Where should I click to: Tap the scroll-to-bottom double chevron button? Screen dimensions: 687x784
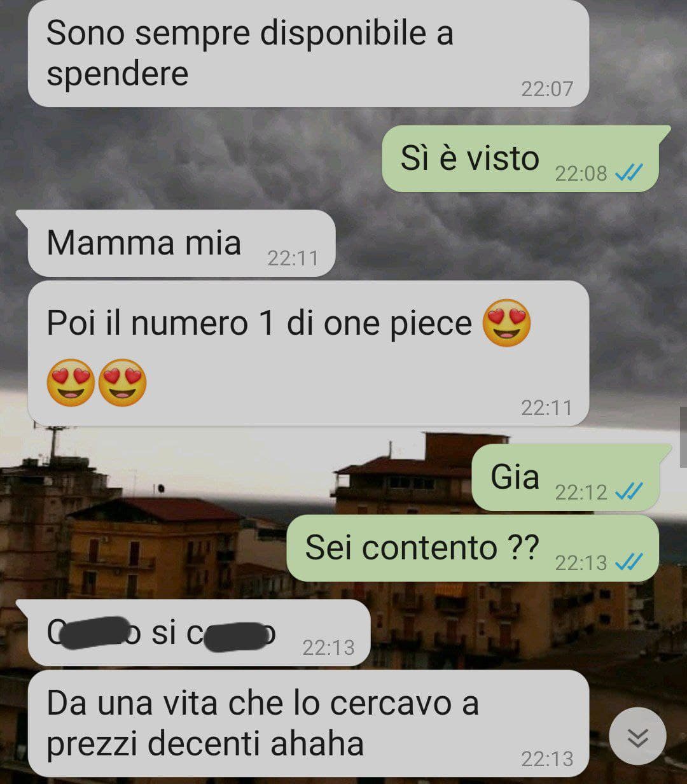point(637,738)
